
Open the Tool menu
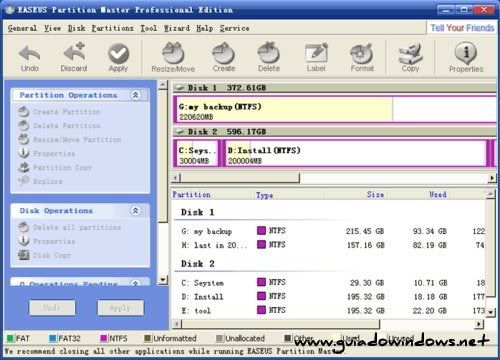click(148, 28)
